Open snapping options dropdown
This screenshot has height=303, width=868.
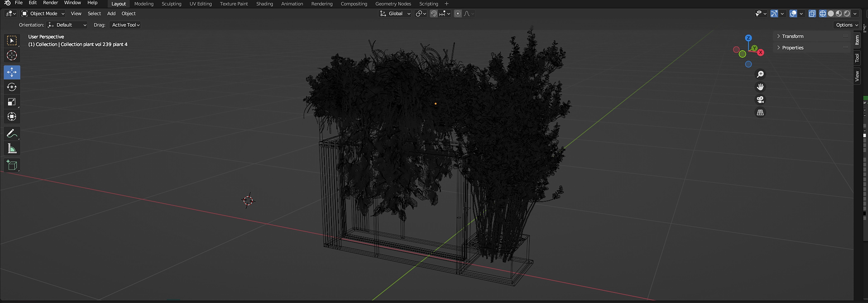pyautogui.click(x=445, y=13)
